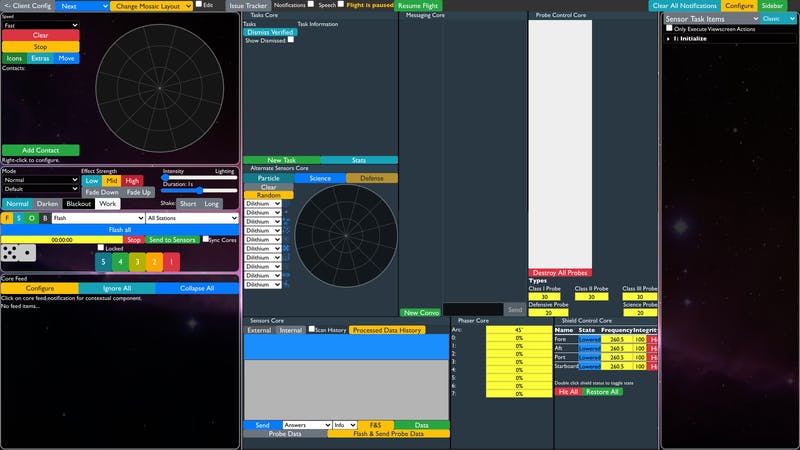This screenshot has width=800, height=450.
Task: Check Only Execute Viewscreen Actions
Action: click(x=669, y=28)
